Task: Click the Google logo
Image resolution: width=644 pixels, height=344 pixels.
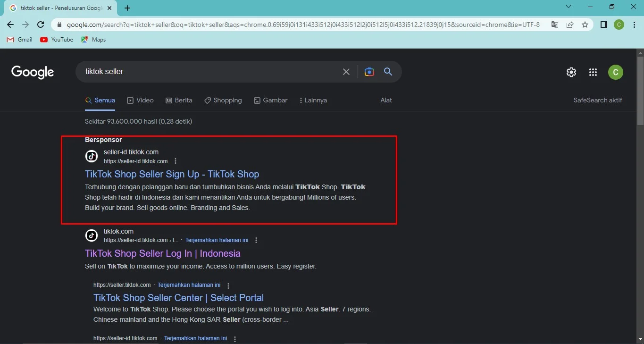Action: click(x=33, y=72)
